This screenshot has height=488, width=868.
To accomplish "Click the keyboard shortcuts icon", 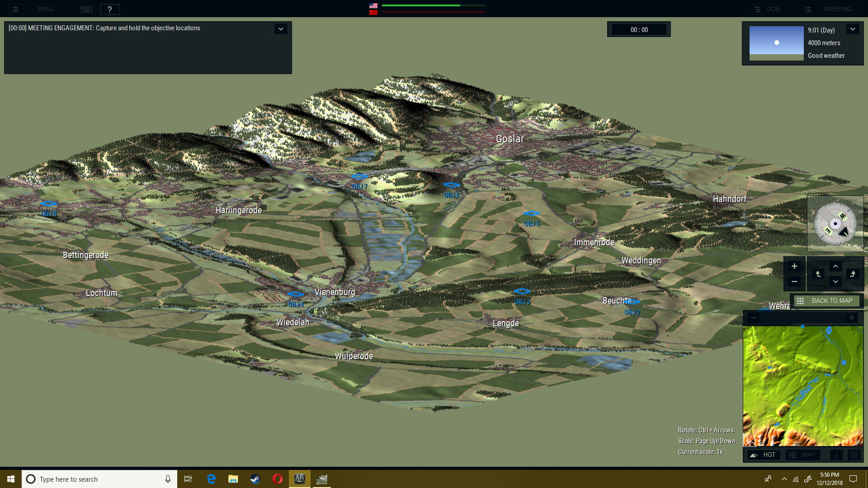I will pyautogui.click(x=86, y=9).
